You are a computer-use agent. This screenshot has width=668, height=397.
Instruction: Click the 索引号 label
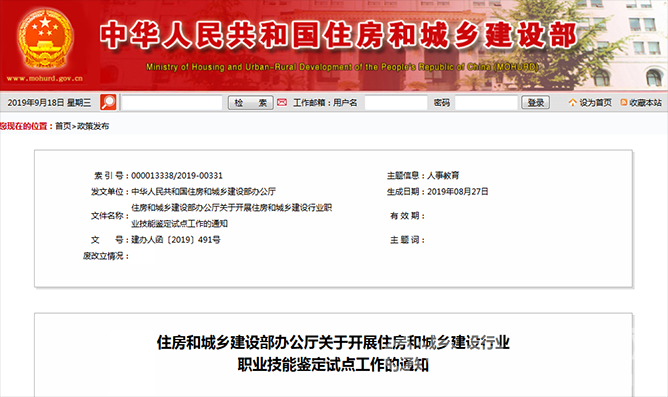click(x=110, y=175)
